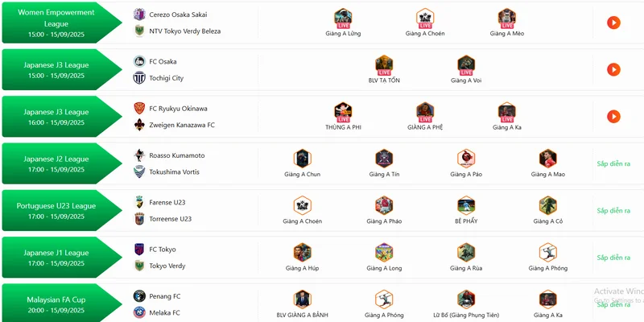Open GIÀNG A PHỆ commentator avatar
This screenshot has width=644, height=322.
425,112
